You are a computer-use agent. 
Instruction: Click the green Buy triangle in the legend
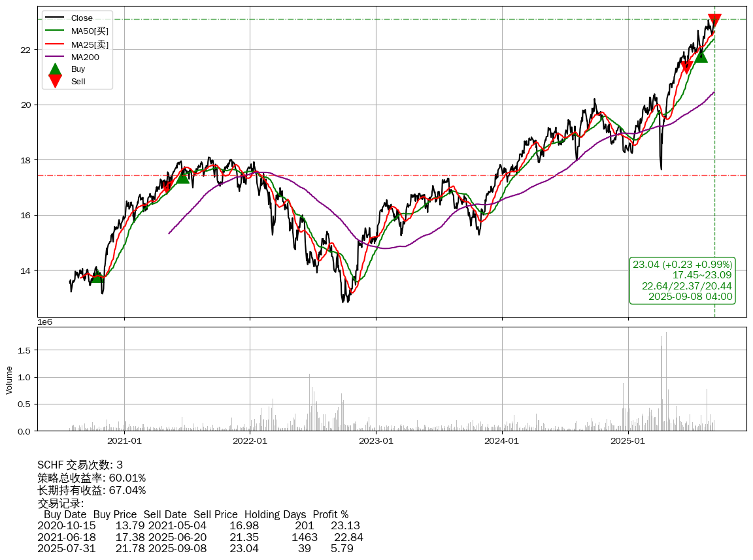click(x=56, y=69)
